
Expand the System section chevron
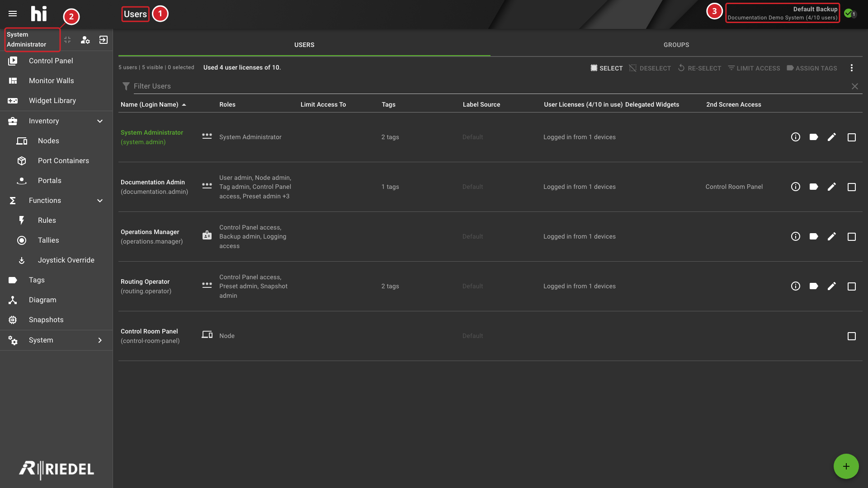pyautogui.click(x=100, y=340)
